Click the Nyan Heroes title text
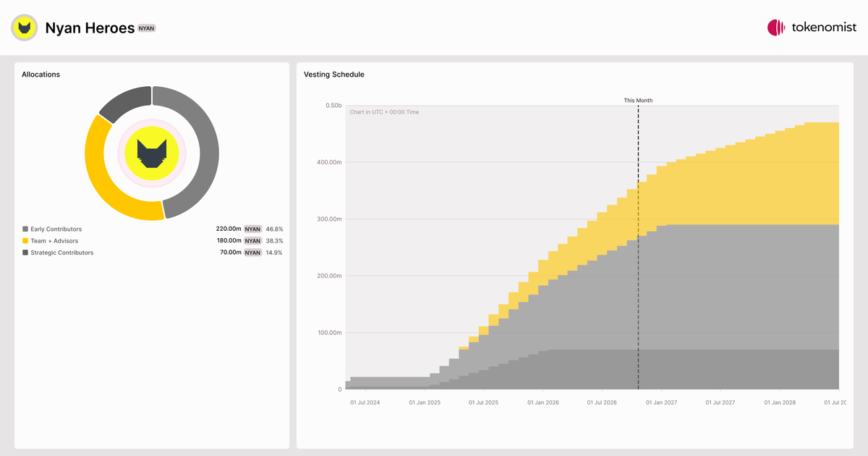The height and width of the screenshot is (456, 868). click(90, 28)
